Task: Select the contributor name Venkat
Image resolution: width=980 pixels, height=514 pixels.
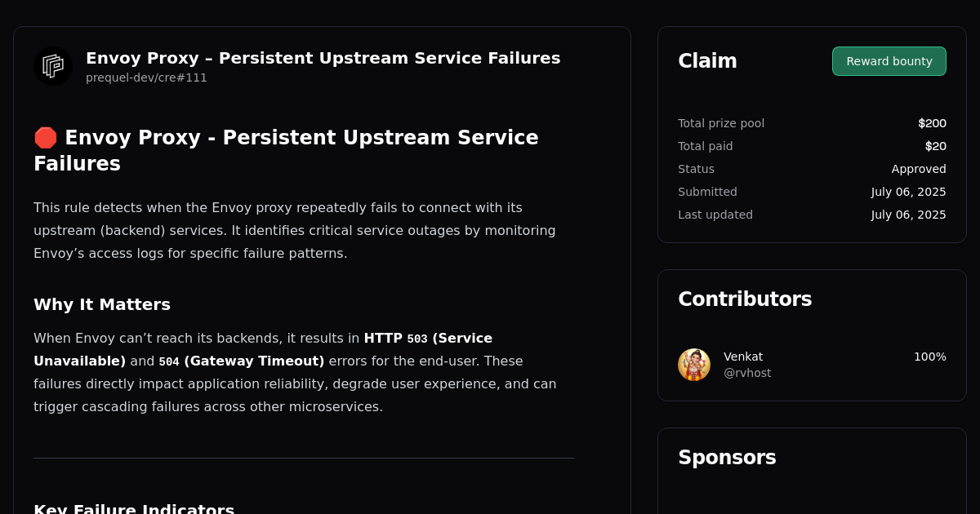Action: pos(743,357)
